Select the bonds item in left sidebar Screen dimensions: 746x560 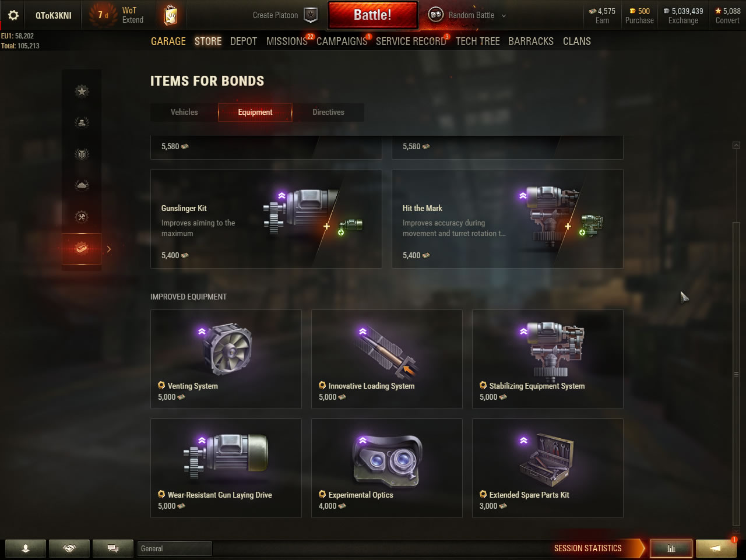pyautogui.click(x=82, y=249)
